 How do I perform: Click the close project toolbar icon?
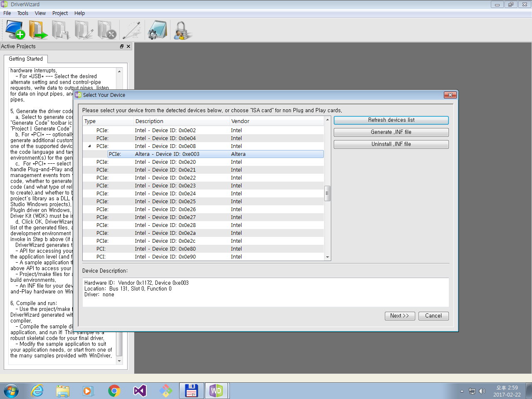point(107,30)
